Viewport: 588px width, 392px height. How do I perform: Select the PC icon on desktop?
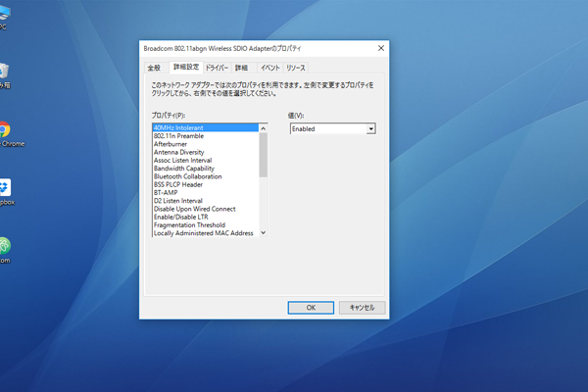click(x=3, y=15)
